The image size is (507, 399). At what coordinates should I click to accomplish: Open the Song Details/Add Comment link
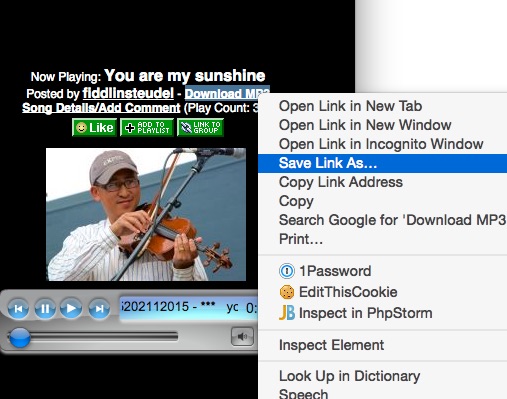[x=101, y=108]
